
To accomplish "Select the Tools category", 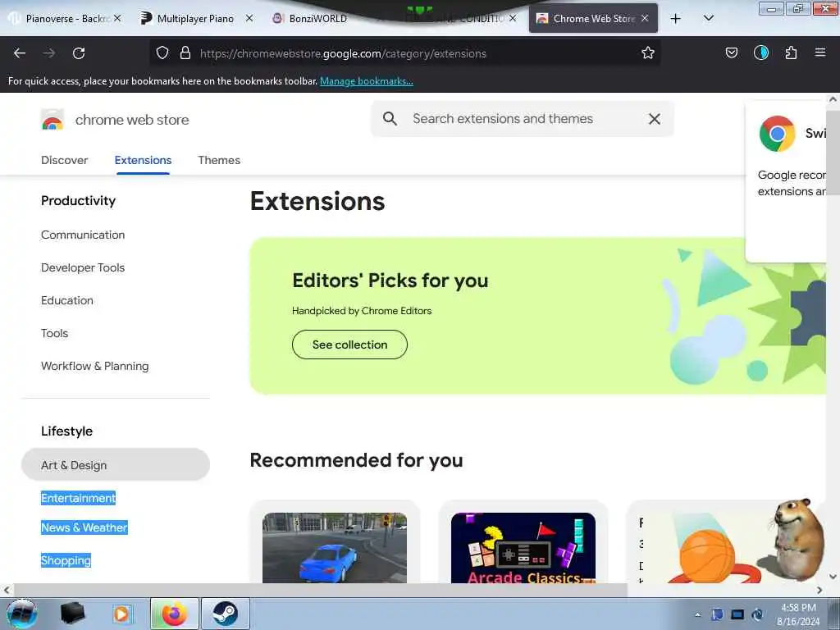I will click(x=55, y=333).
